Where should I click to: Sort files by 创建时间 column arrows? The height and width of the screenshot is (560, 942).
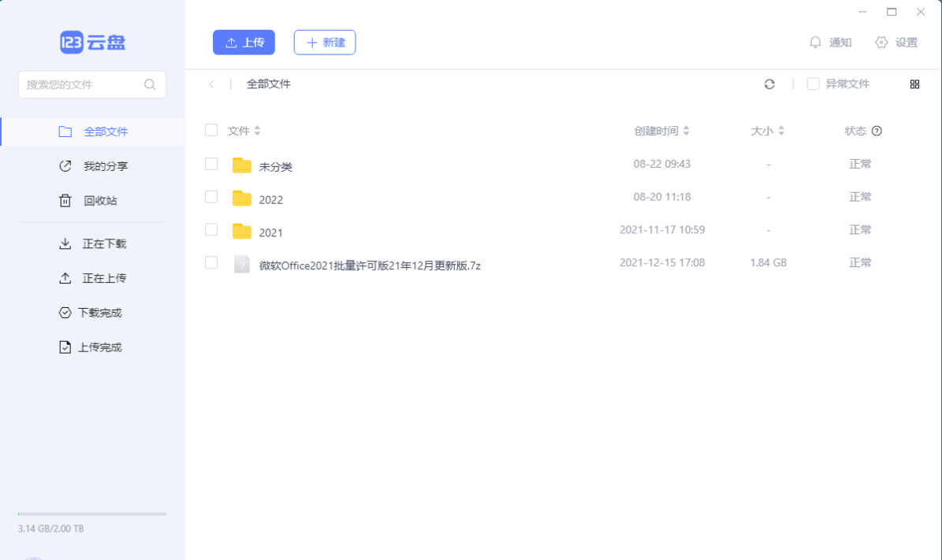(687, 131)
